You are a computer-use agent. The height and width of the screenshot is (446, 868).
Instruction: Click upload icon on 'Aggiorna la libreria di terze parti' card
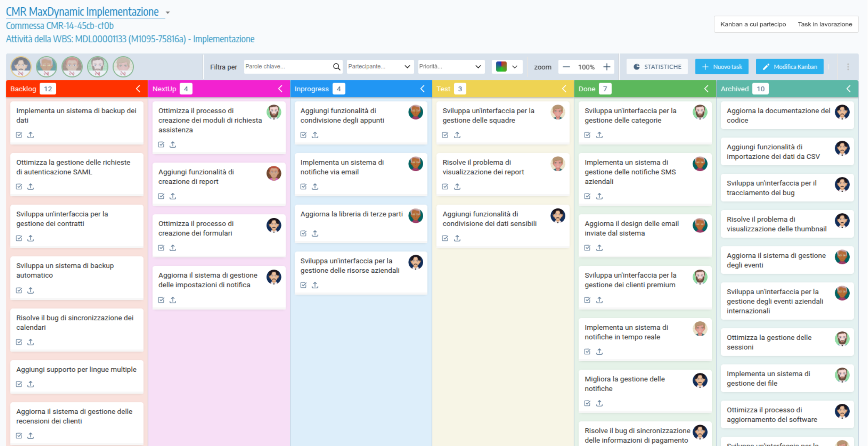[x=315, y=233]
